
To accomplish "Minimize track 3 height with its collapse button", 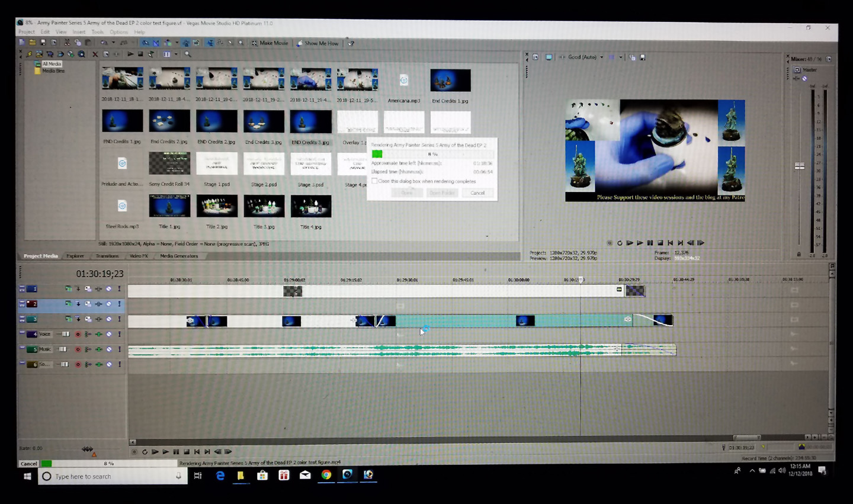I will (x=22, y=317).
